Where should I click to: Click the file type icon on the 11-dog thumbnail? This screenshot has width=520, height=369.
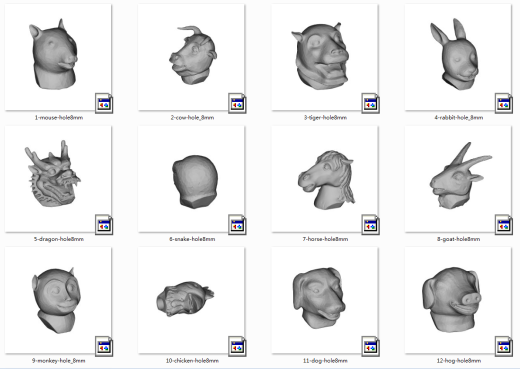coord(371,346)
